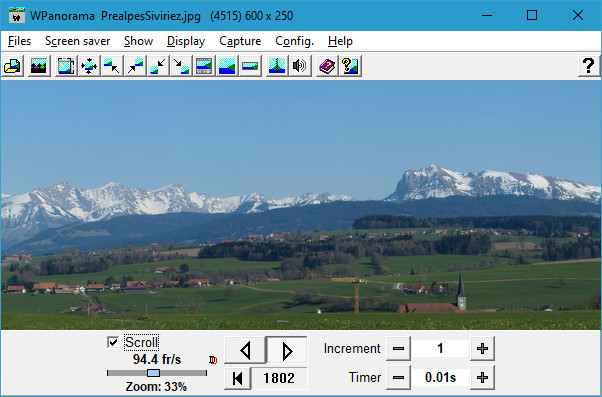Click the return to start button
Image resolution: width=602 pixels, height=397 pixels.
pos(237,378)
